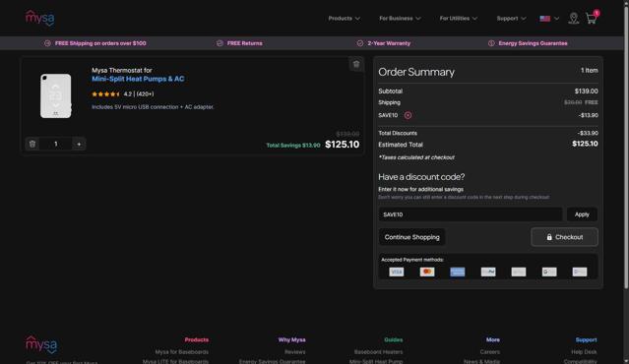Click footer Guides heading
Image resolution: width=629 pixels, height=364 pixels.
tap(393, 340)
